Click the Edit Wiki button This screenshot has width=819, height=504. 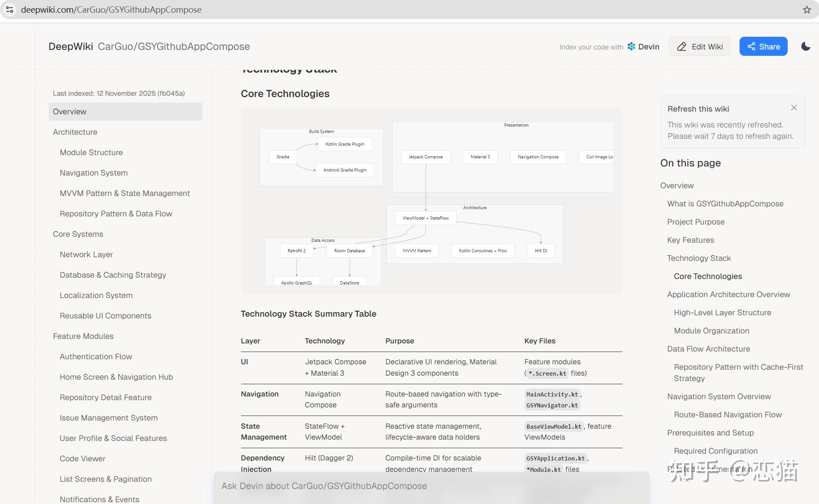pyautogui.click(x=699, y=46)
